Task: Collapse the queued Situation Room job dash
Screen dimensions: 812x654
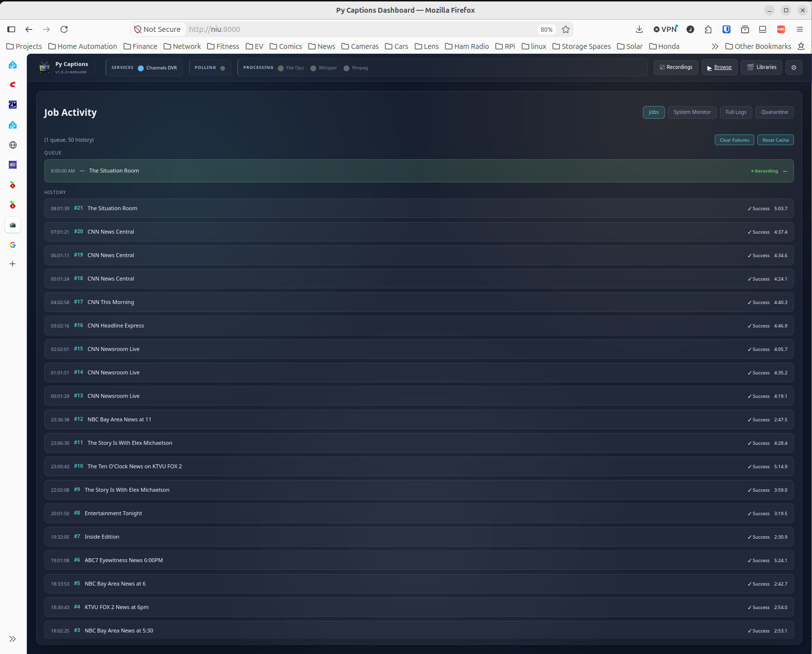Action: click(x=785, y=171)
